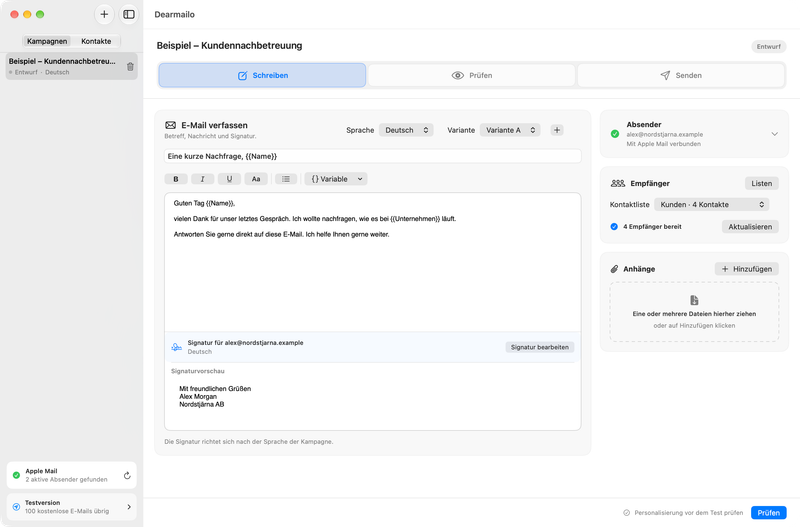Insert a bulleted list
The image size is (800, 527).
[286, 179]
